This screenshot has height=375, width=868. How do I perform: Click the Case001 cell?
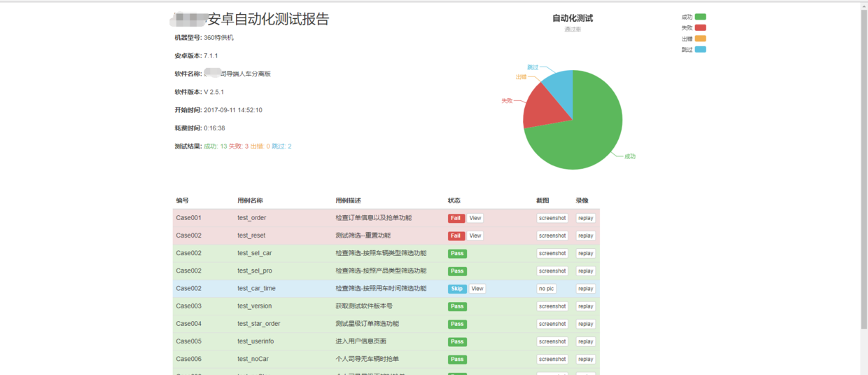pyautogui.click(x=188, y=218)
